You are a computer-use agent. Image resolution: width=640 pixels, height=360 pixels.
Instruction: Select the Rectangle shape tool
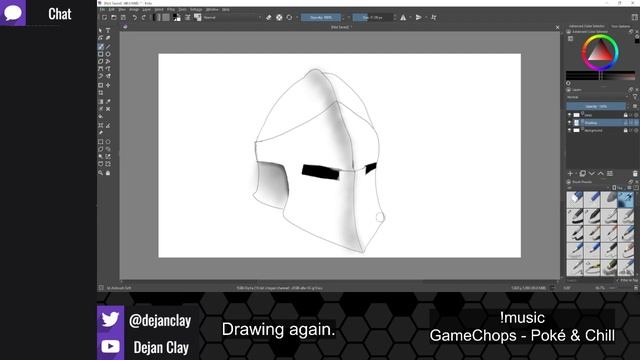[x=101, y=54]
